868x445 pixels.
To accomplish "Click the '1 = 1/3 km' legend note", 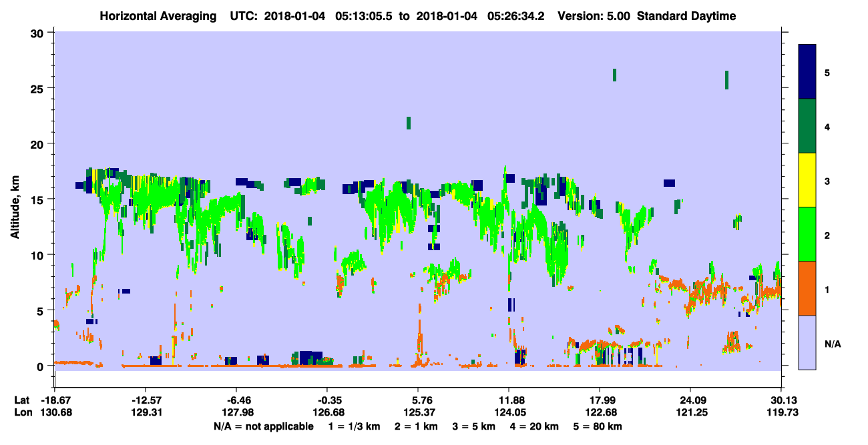I will click(353, 426).
